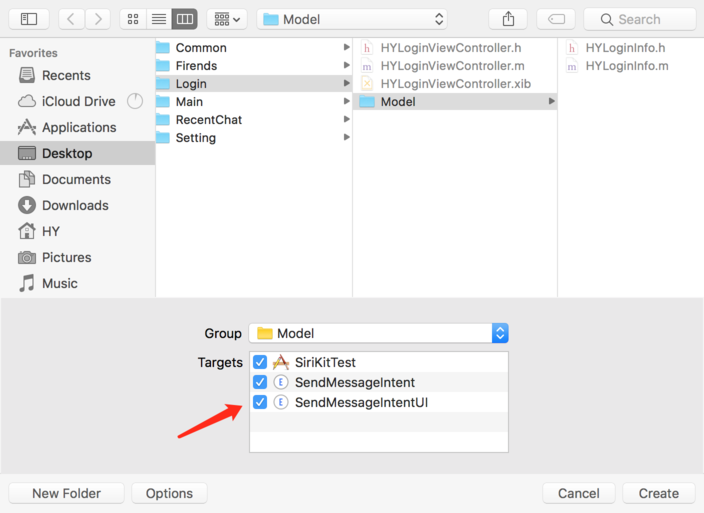Viewport: 704px width, 513px height.
Task: Click the HYLoginViewController.xib file icon
Action: tap(367, 83)
